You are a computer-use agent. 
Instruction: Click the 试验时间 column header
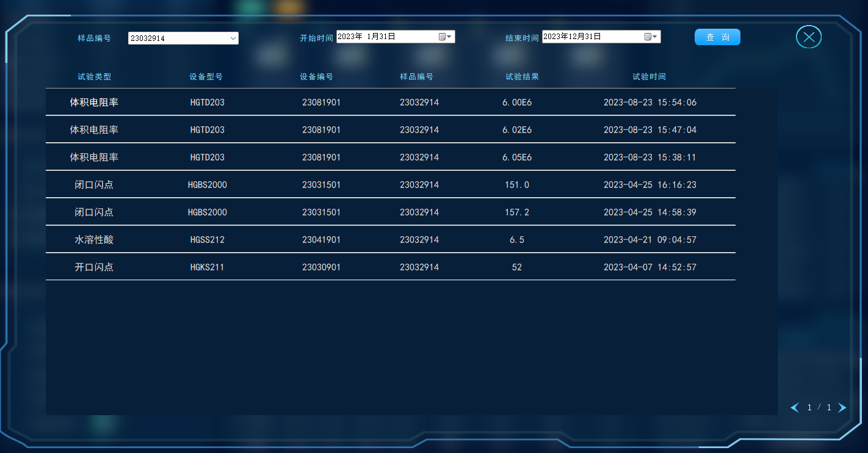click(649, 77)
